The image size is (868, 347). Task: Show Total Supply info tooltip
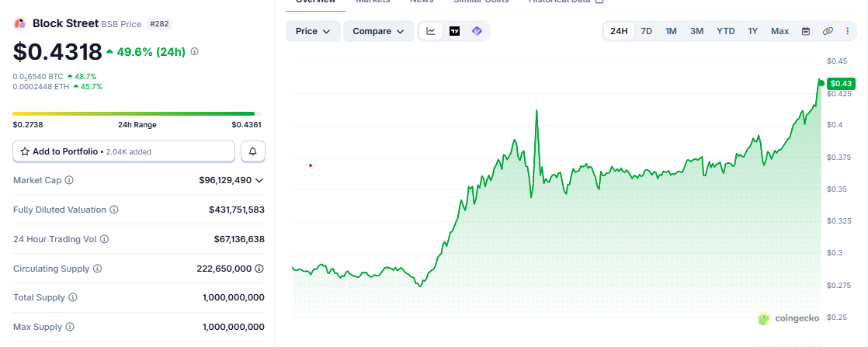click(x=72, y=297)
